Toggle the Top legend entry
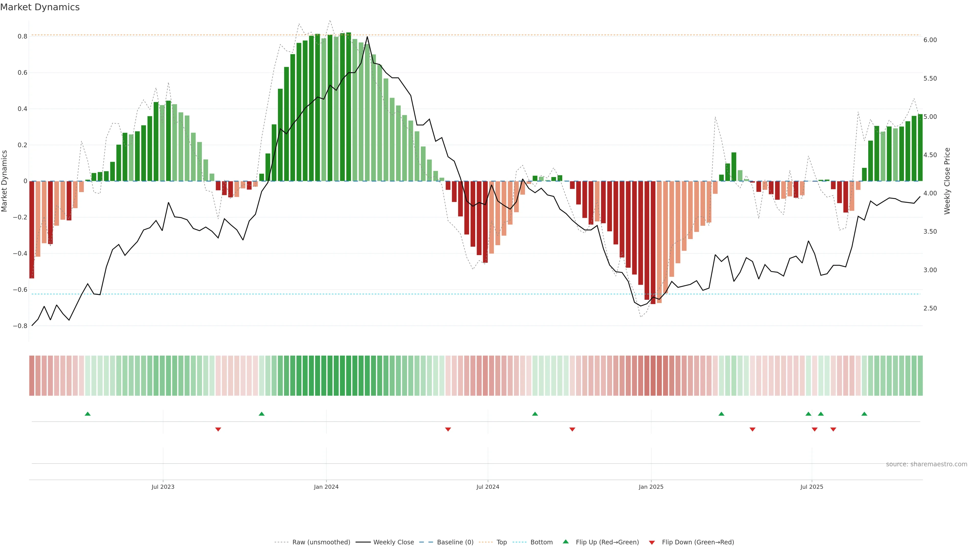Image resolution: width=980 pixels, height=551 pixels. pos(501,542)
